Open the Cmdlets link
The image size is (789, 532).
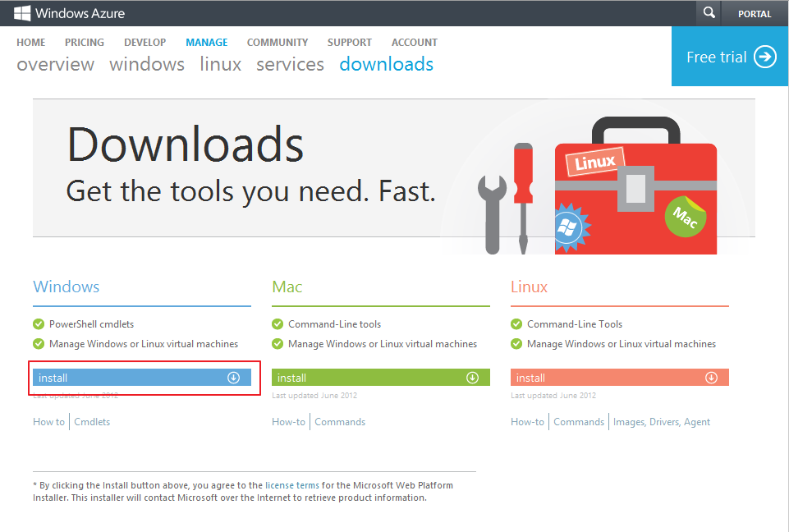click(92, 422)
